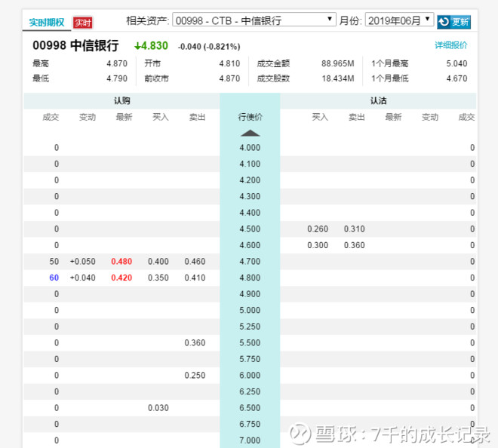Click call ask 0.360 at strike 5.500
This screenshot has height=448, width=498.
click(x=195, y=342)
